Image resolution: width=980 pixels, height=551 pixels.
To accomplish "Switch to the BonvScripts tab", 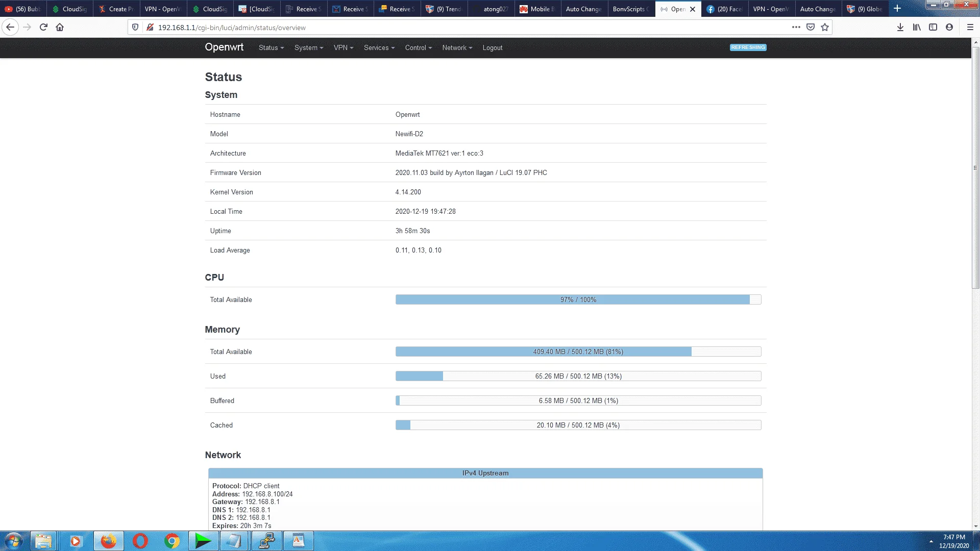I will [x=631, y=9].
